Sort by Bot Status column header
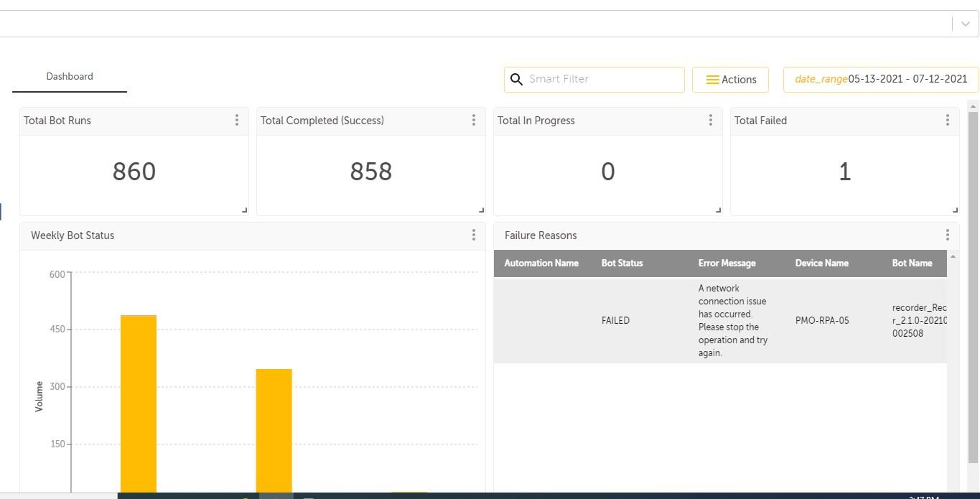Viewport: 980px width, 499px height. 622,264
